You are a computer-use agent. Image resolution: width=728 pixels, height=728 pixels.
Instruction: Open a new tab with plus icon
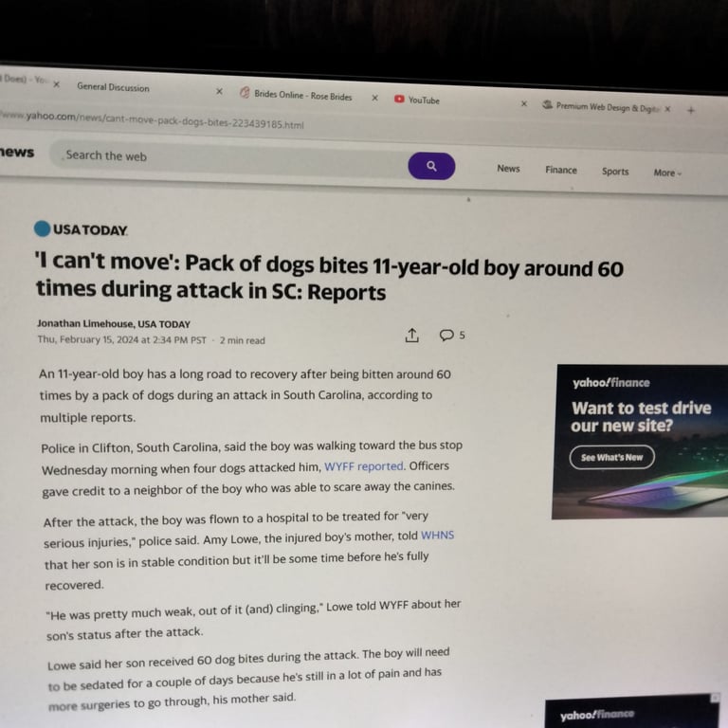click(x=691, y=110)
